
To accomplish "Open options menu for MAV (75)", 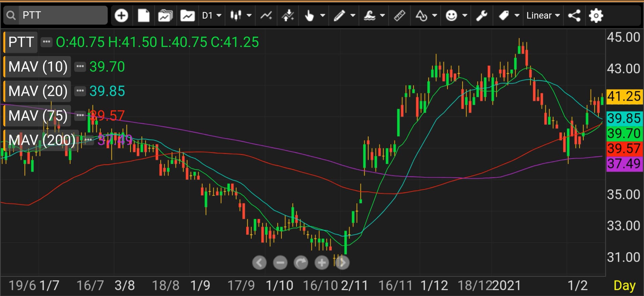I will [x=80, y=116].
